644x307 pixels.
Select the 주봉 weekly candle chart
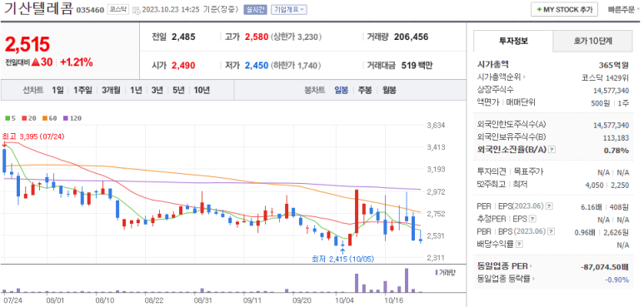[365, 90]
